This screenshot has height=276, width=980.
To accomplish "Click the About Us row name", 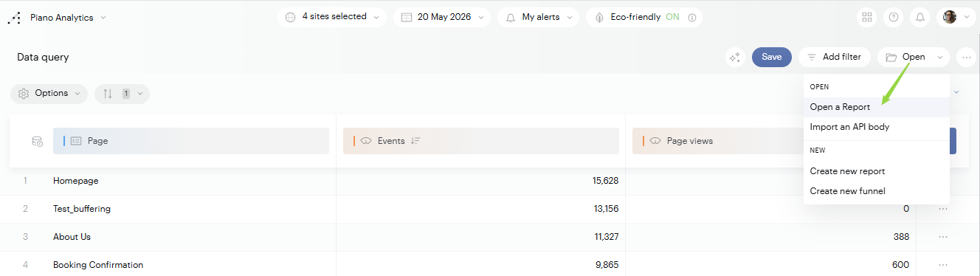I will click(x=72, y=237).
